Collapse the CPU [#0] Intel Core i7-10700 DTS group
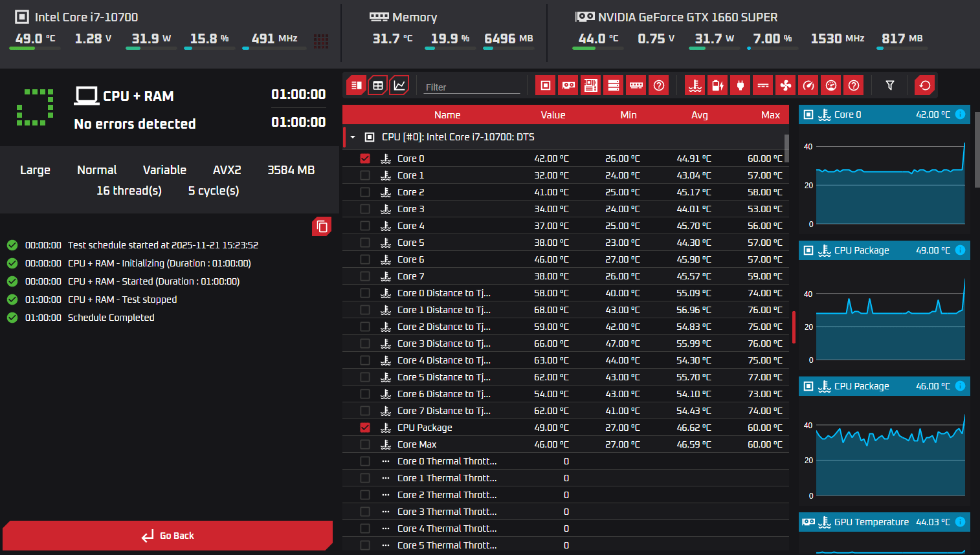Screen dimensions: 980x555 point(353,137)
